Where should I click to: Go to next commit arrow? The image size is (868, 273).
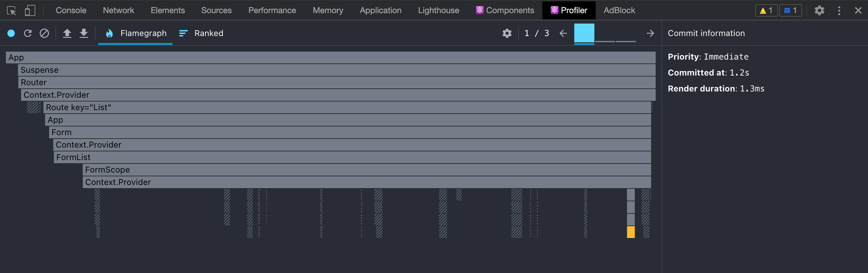650,33
